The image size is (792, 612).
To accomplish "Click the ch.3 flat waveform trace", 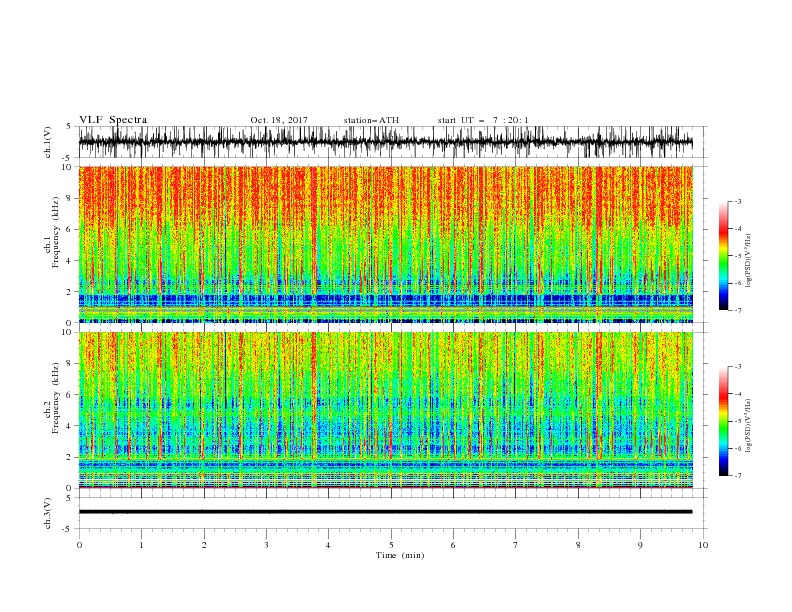I will click(385, 512).
